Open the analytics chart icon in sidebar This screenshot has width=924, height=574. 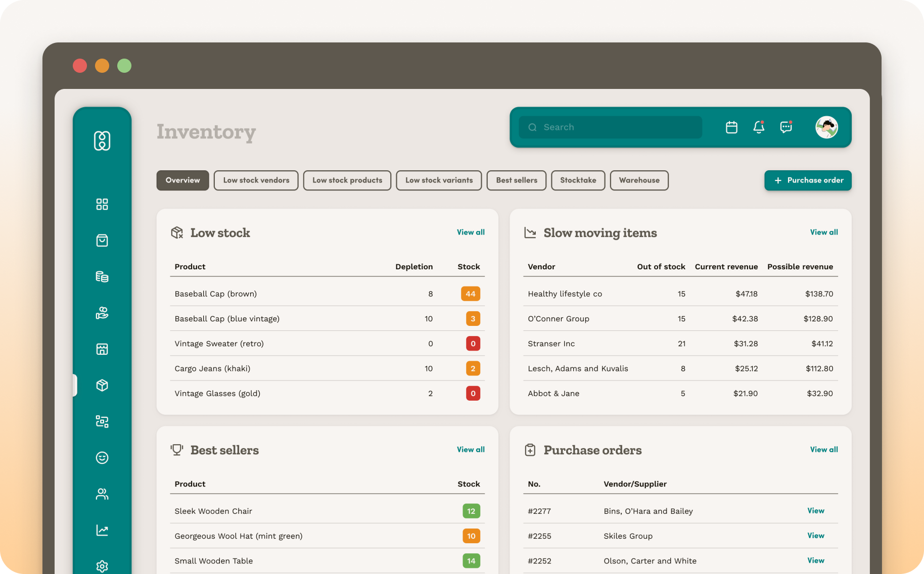pos(102,530)
